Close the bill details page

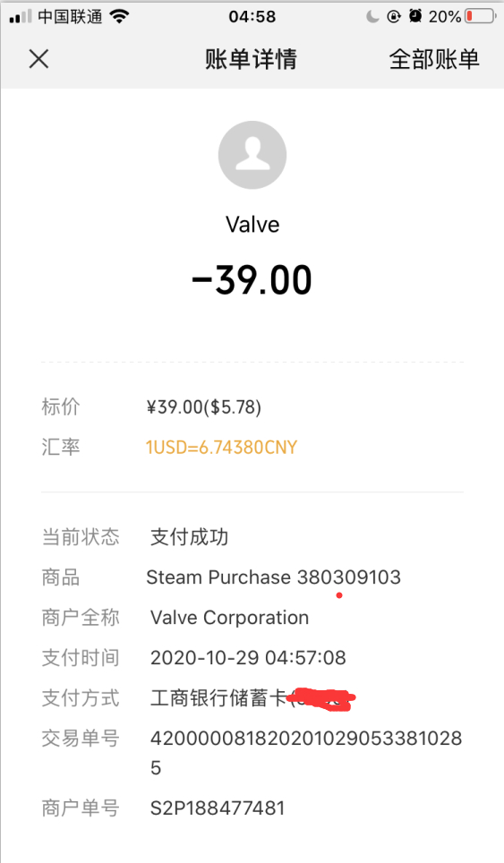(x=38, y=59)
